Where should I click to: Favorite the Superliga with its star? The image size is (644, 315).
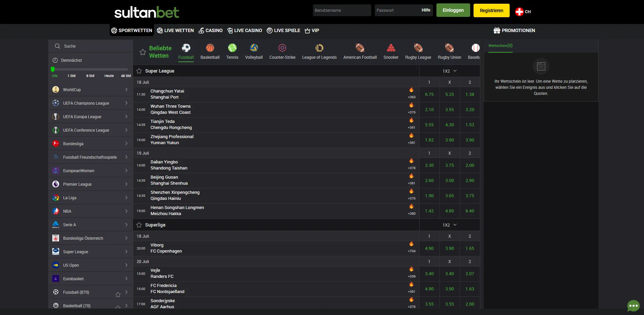[x=139, y=225]
